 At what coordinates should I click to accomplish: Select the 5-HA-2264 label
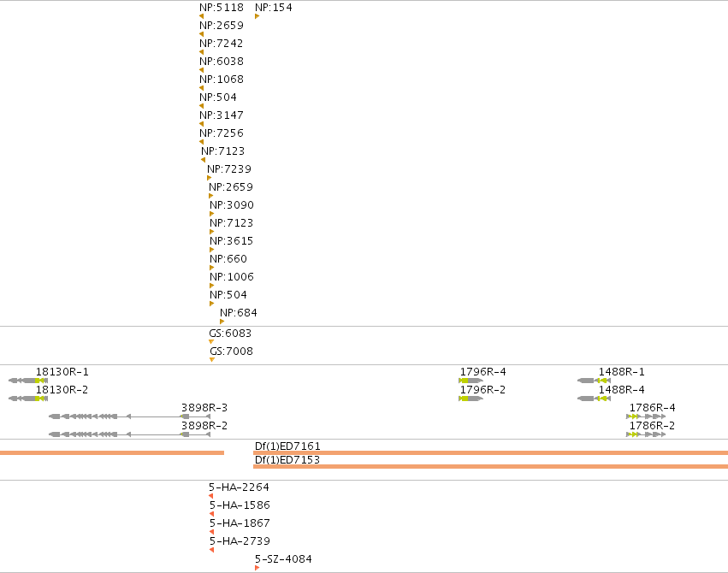click(x=240, y=487)
